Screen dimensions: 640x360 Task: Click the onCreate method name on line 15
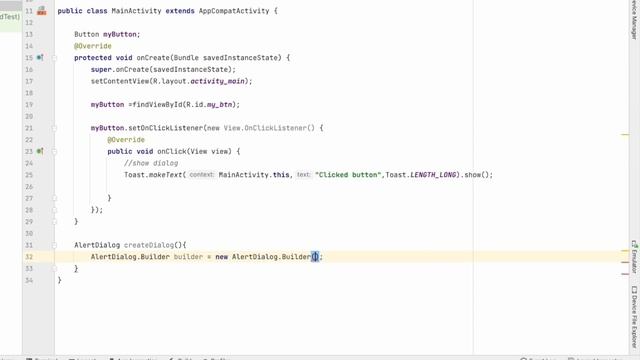153,58
